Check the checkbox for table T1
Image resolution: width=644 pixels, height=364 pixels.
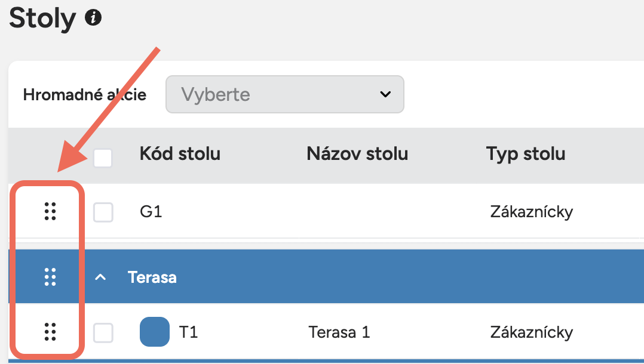pyautogui.click(x=103, y=332)
